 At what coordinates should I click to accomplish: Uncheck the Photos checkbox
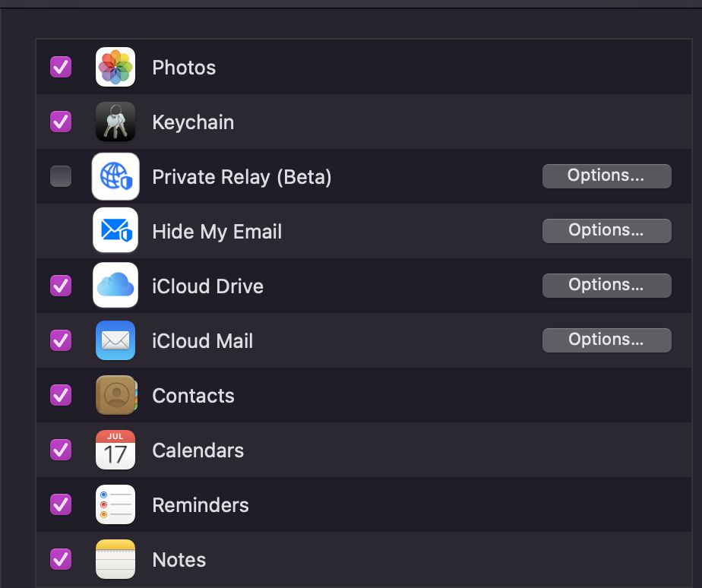pyautogui.click(x=61, y=67)
